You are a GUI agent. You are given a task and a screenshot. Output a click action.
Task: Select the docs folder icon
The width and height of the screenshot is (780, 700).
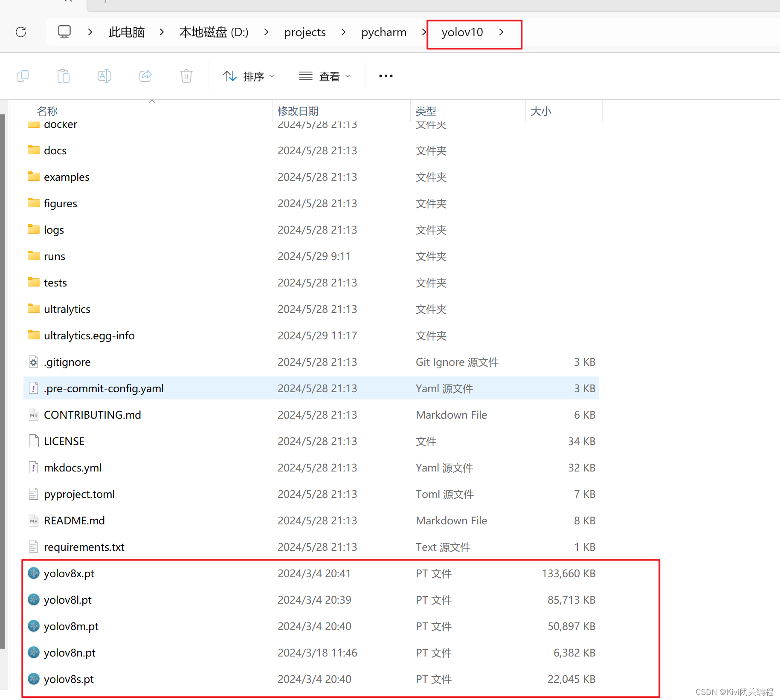coord(34,150)
